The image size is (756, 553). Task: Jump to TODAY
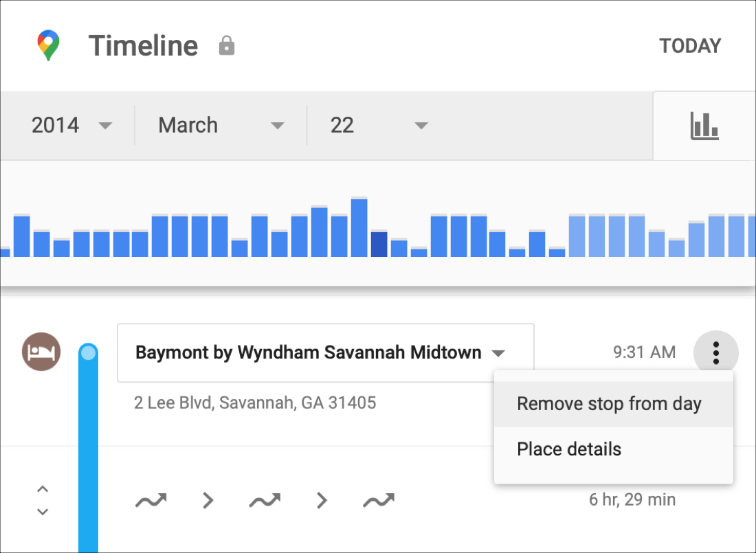pos(690,46)
